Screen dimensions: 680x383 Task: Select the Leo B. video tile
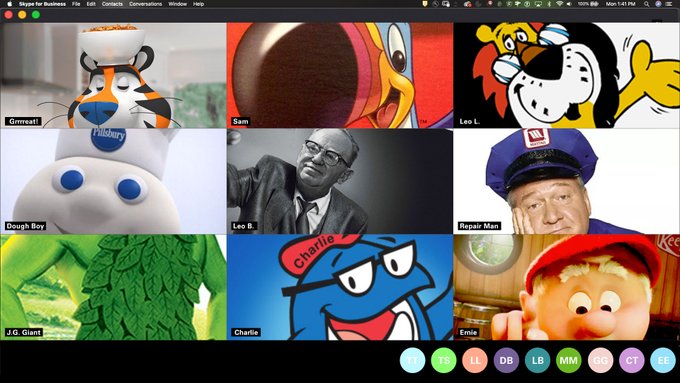point(340,181)
